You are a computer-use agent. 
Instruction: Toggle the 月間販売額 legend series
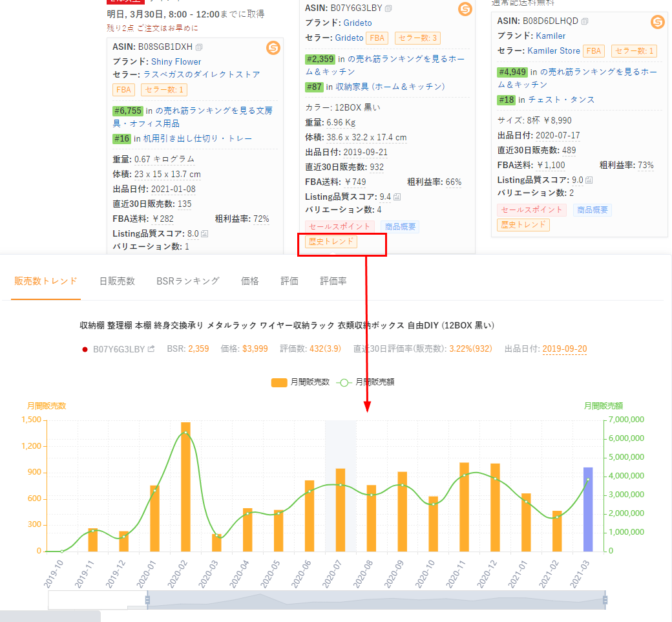366,382
